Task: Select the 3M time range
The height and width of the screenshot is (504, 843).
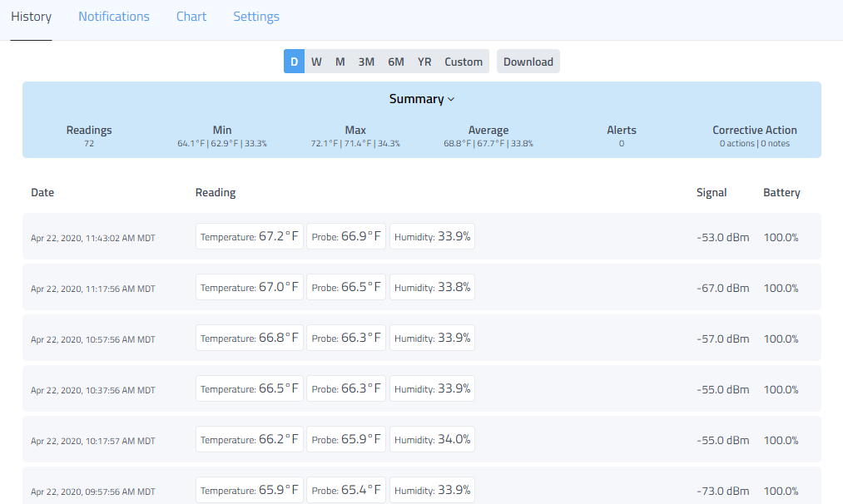Action: point(366,62)
